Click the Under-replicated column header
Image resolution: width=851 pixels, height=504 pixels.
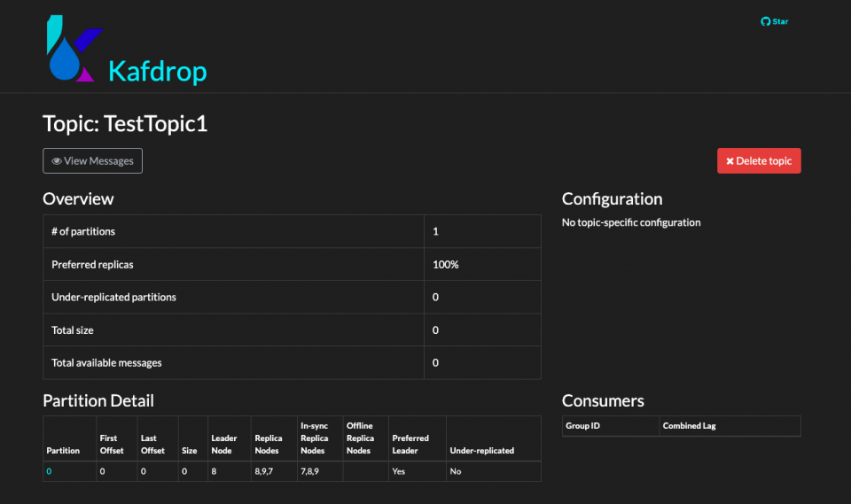(482, 450)
